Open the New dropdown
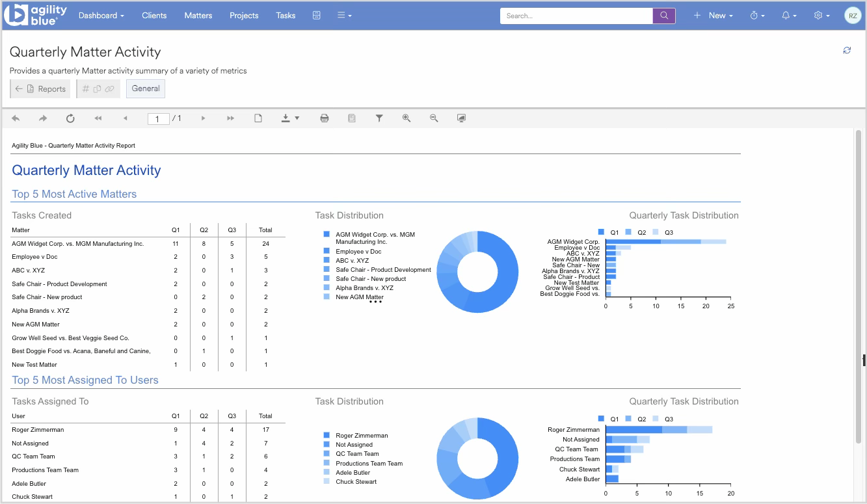The height and width of the screenshot is (504, 867). (x=713, y=16)
